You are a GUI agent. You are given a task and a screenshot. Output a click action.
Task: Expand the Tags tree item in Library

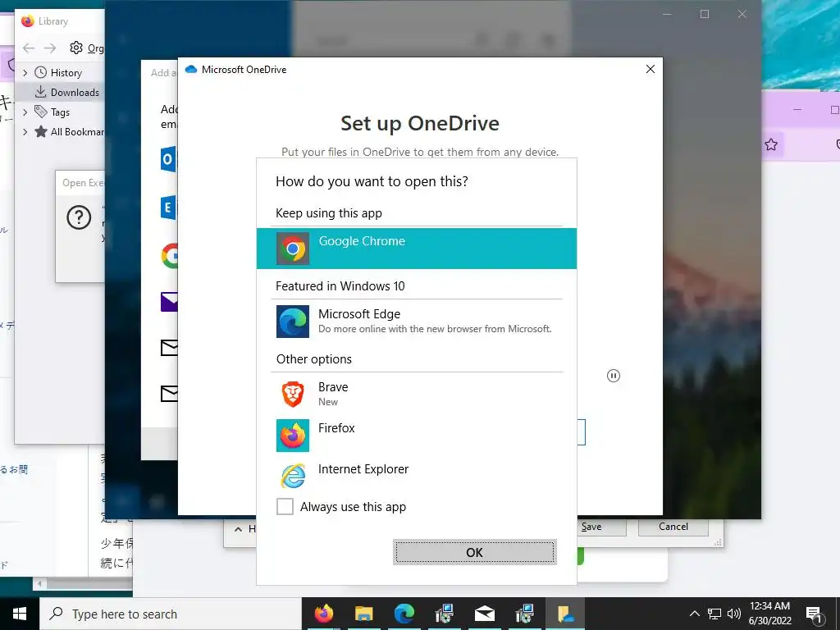pos(25,112)
